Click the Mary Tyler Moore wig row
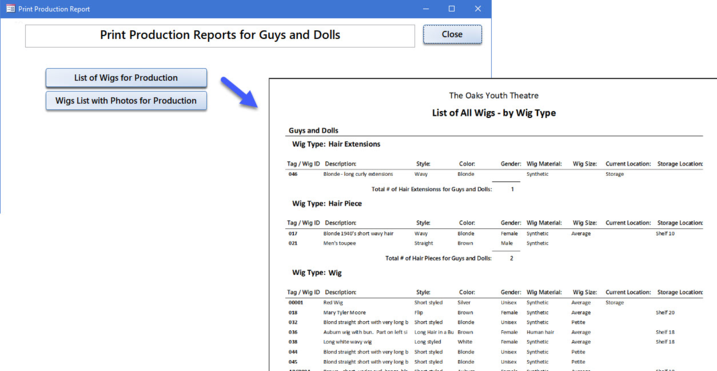Viewport: 717px width, 371px height. pos(495,312)
